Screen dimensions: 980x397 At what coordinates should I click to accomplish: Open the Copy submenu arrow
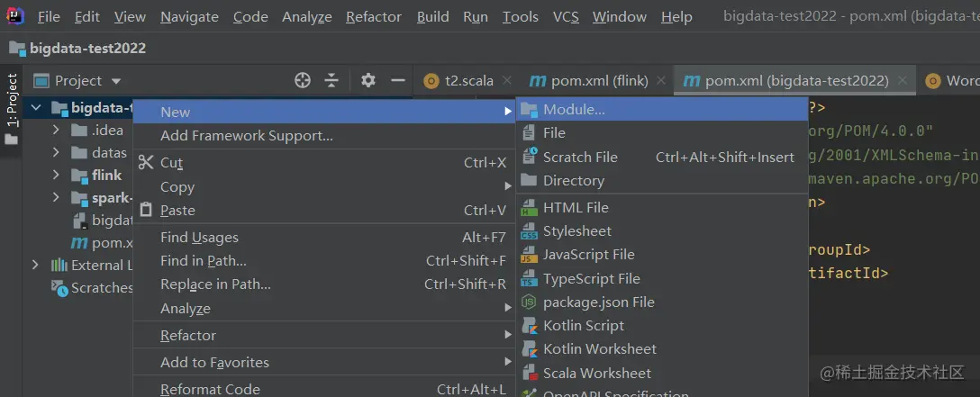(x=508, y=186)
